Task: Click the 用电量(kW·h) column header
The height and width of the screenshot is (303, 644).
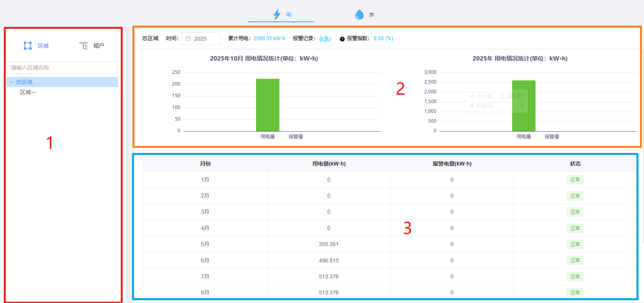Action: tap(329, 164)
